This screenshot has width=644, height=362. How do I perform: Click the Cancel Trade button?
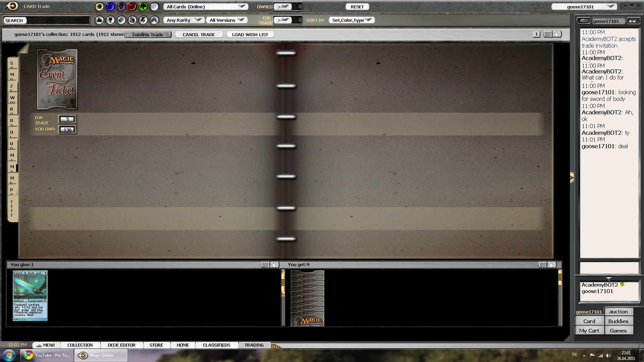(x=199, y=35)
